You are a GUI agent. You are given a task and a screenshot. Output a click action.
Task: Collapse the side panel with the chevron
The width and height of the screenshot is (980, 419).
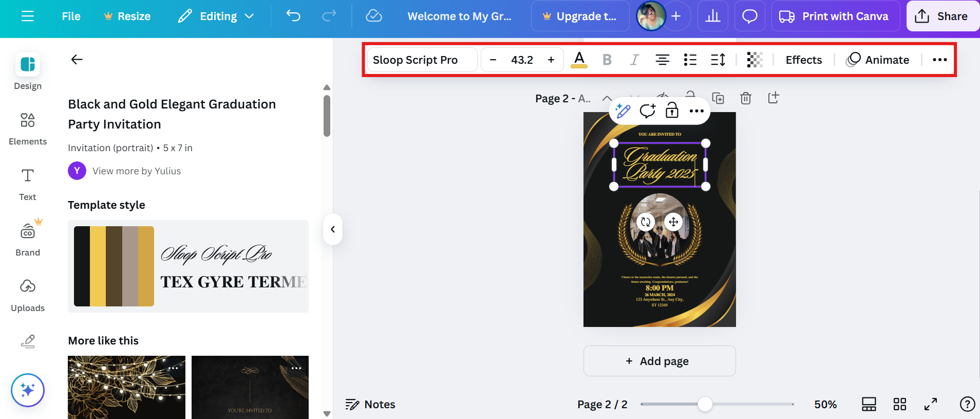(333, 229)
